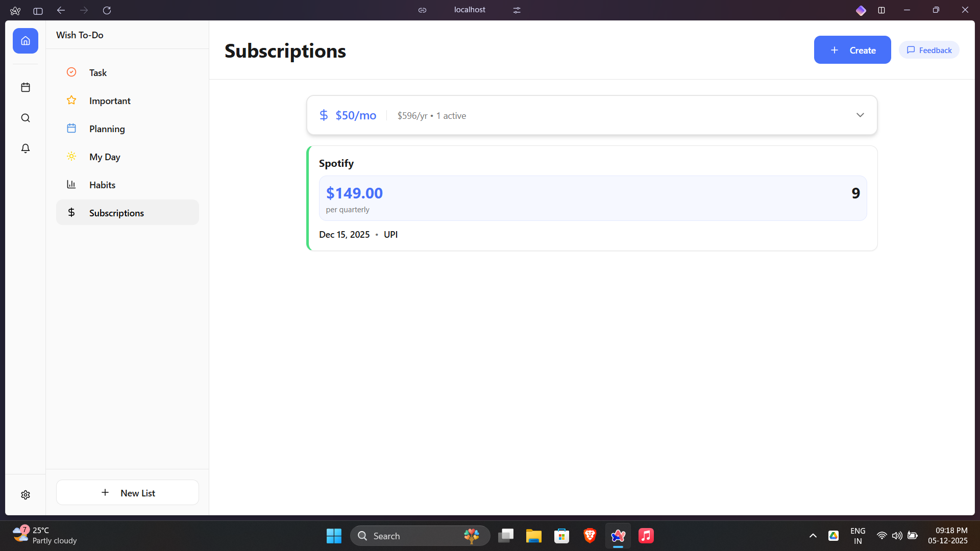
Task: Open Notifications via the bell icon
Action: coord(26,148)
